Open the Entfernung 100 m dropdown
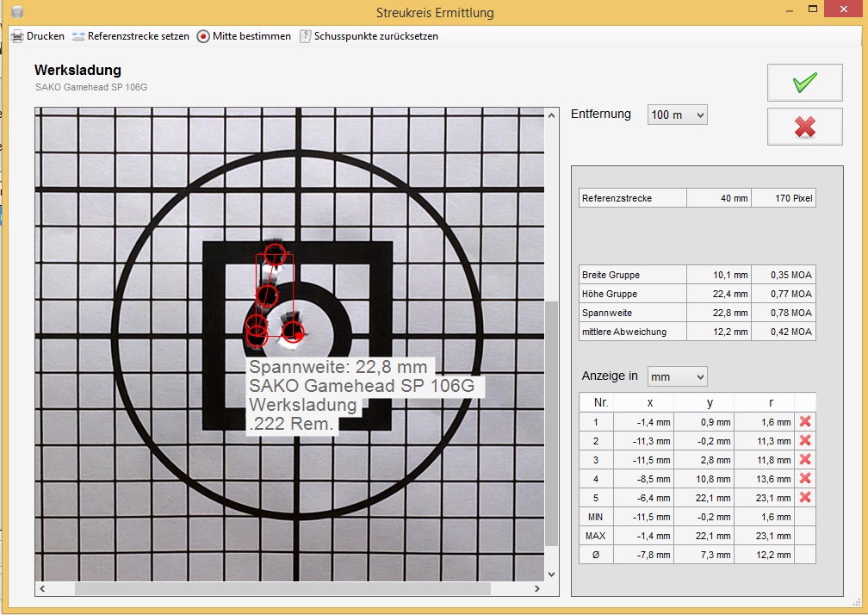The image size is (868, 615). (677, 115)
